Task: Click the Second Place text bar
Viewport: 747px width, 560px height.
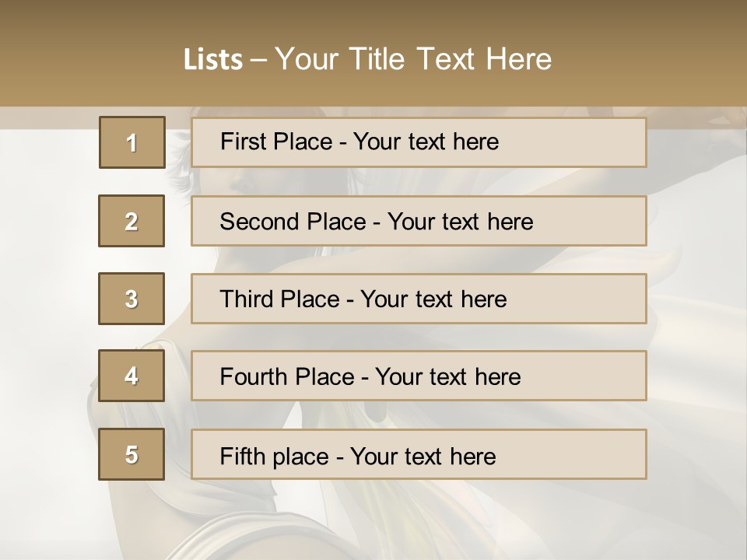Action: pos(419,221)
